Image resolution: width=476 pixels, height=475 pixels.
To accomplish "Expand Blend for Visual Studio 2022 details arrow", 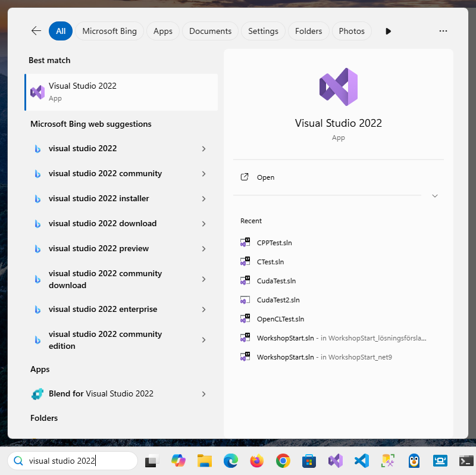I will point(204,394).
